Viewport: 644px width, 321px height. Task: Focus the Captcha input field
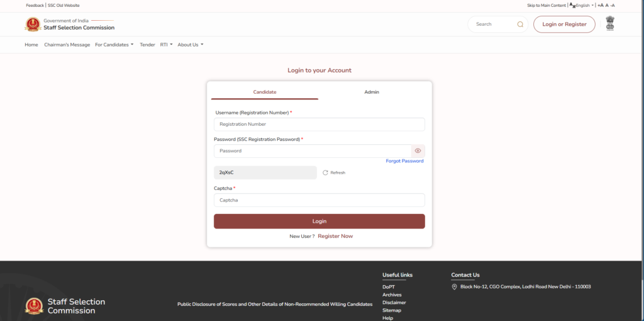pyautogui.click(x=319, y=200)
